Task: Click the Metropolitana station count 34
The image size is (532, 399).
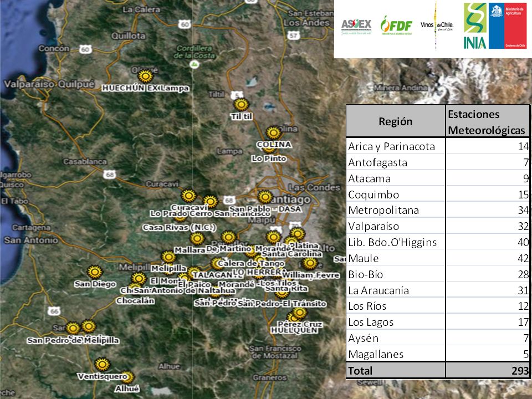Action: click(523, 211)
